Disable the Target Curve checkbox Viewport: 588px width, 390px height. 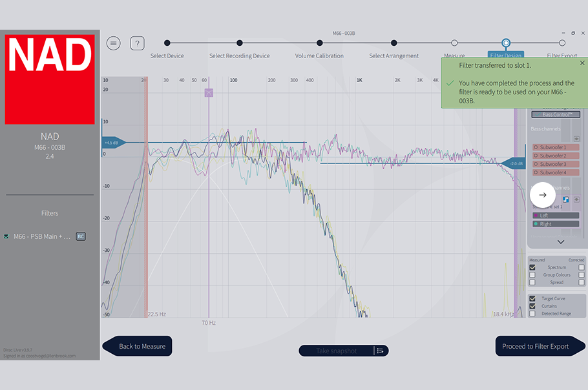[x=532, y=299]
